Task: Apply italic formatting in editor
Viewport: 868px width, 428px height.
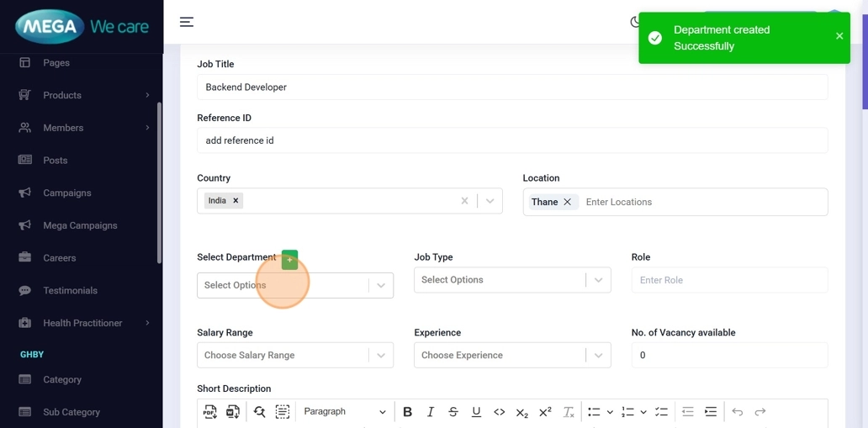Action: pyautogui.click(x=431, y=412)
